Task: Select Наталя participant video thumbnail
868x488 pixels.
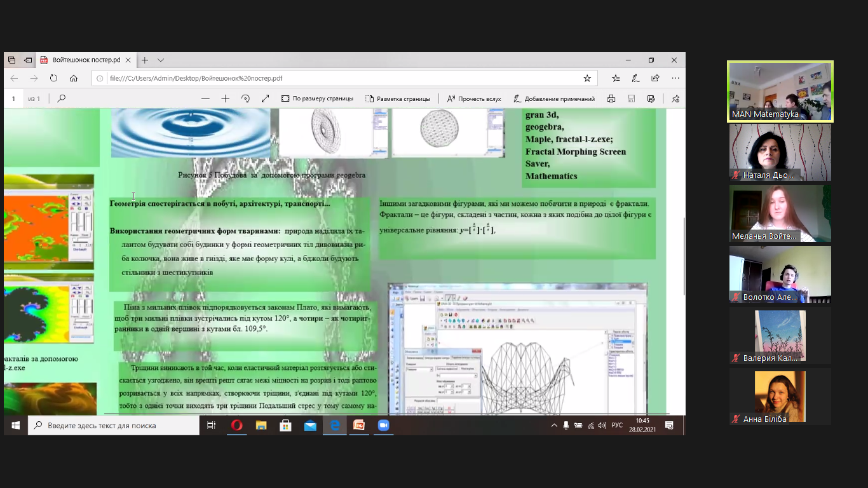Action: pyautogui.click(x=780, y=152)
